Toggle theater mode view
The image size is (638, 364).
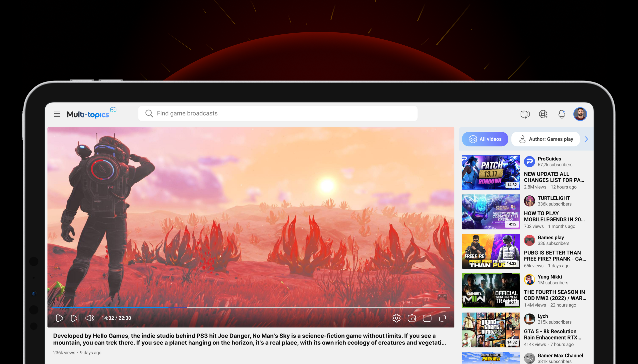[427, 318]
